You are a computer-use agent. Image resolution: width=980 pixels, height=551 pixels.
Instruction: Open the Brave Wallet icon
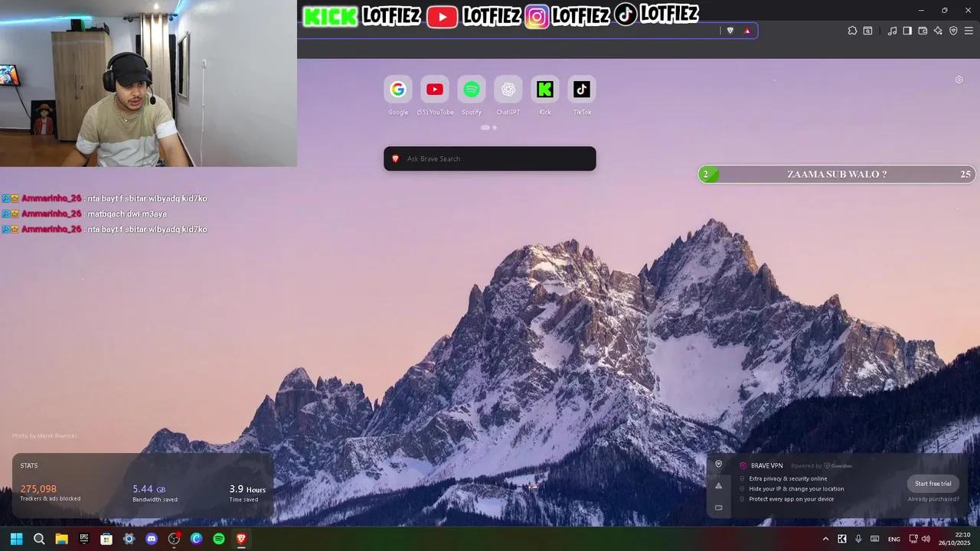pyautogui.click(x=923, y=31)
